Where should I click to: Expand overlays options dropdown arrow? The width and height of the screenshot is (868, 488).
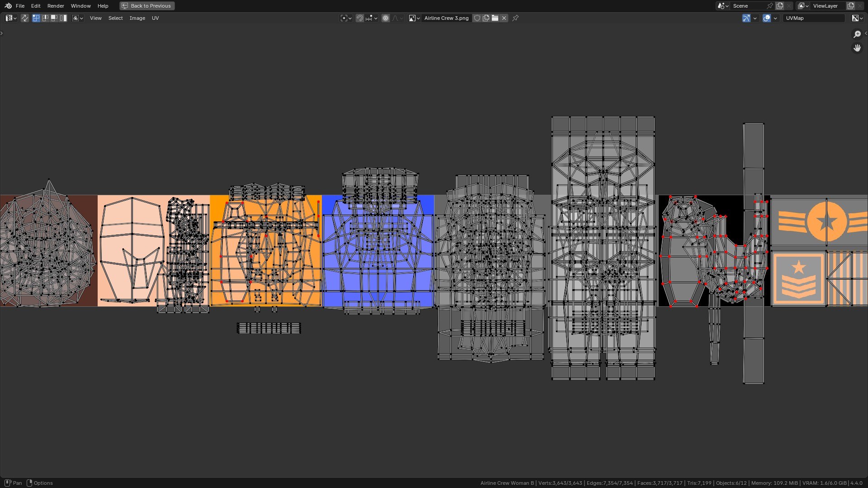click(x=775, y=18)
